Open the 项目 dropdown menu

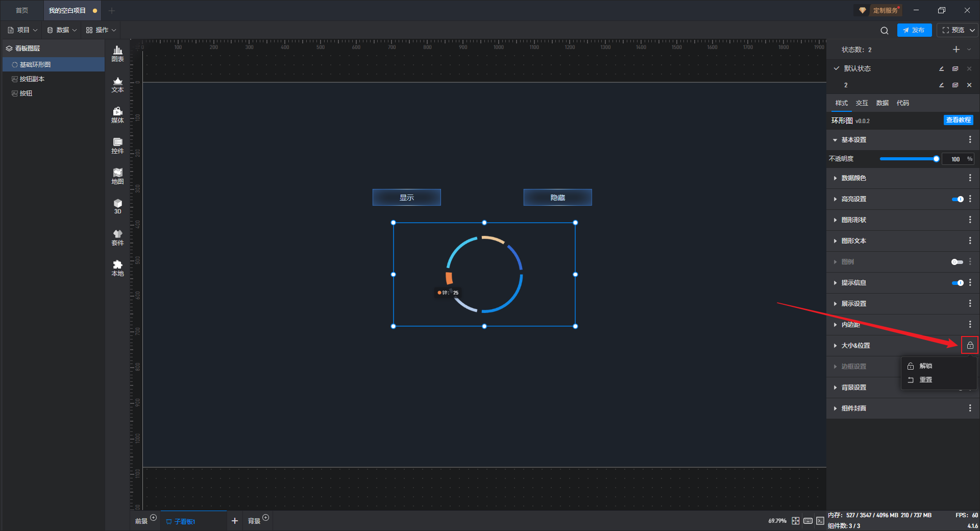point(23,30)
